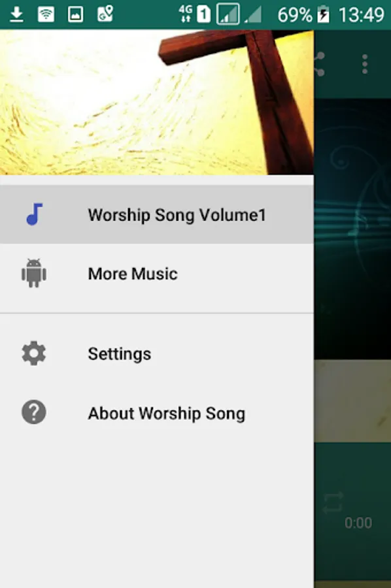391x588 pixels.
Task: Open Settings from the drawer
Action: (157, 353)
